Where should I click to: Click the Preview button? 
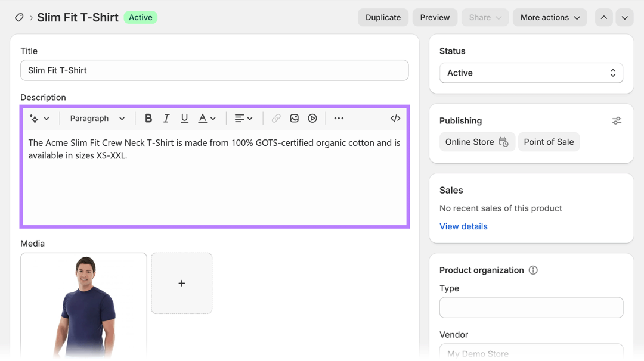coord(435,17)
